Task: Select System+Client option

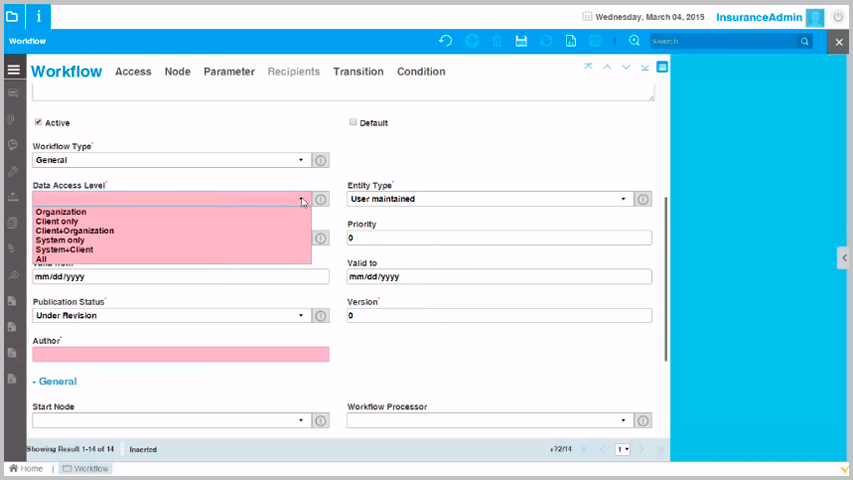Action: 172,249
